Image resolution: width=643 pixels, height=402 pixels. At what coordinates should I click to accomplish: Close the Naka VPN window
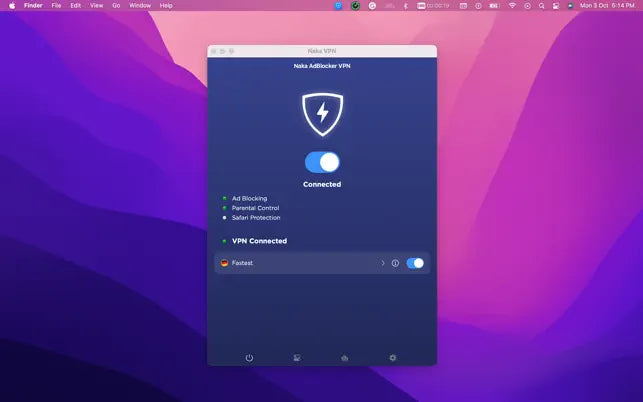(214, 51)
